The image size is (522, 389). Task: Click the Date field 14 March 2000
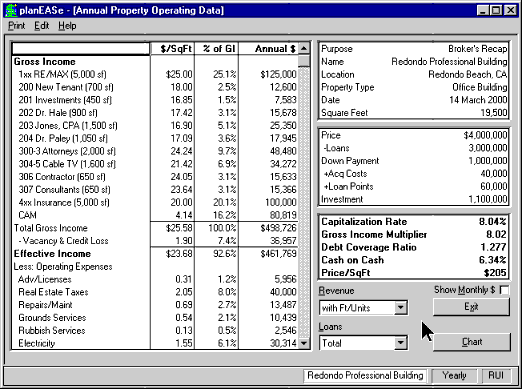[x=478, y=100]
